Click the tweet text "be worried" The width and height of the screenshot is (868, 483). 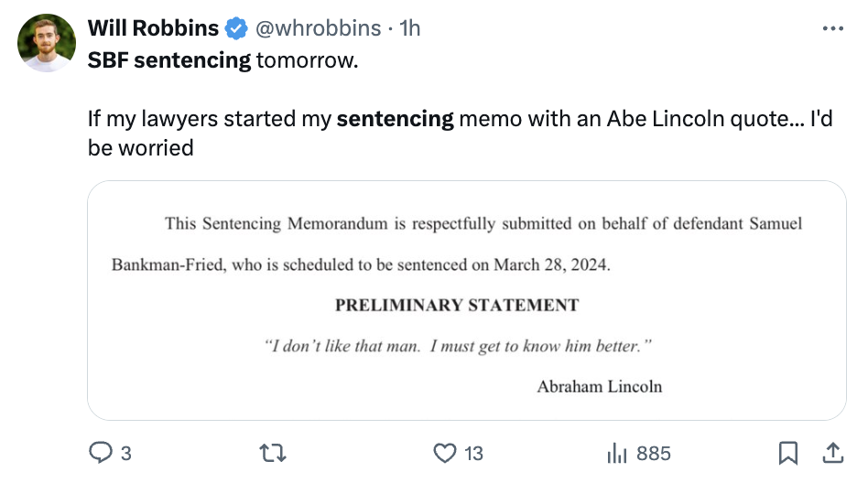click(x=141, y=147)
